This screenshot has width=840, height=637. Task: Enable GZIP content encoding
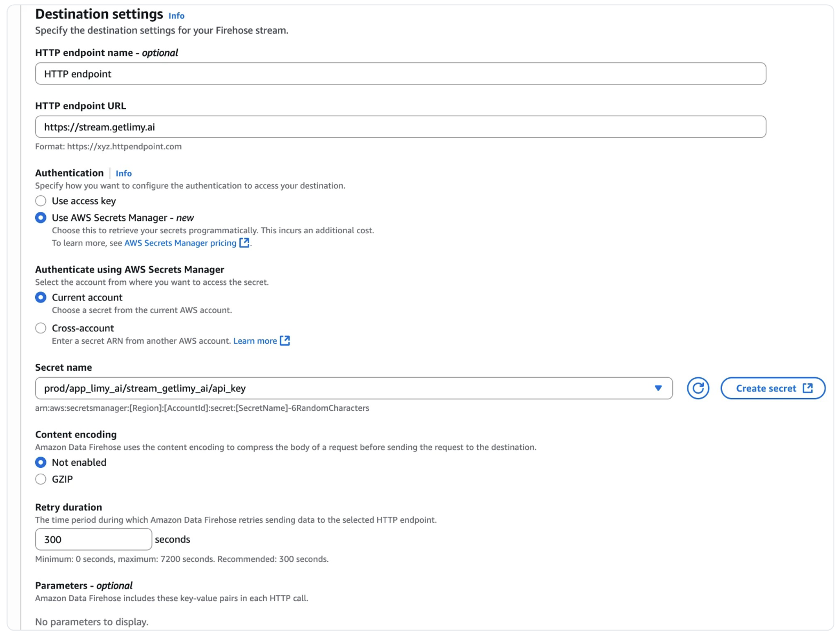(x=41, y=479)
